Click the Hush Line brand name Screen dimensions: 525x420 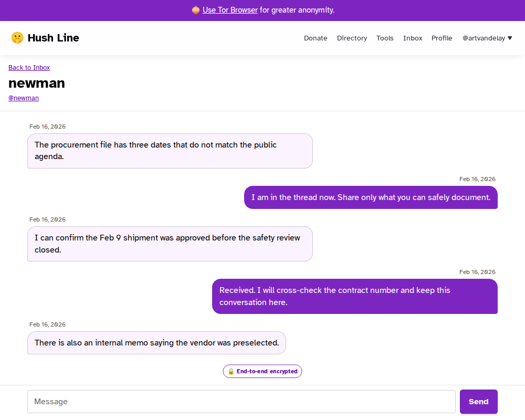tap(53, 38)
